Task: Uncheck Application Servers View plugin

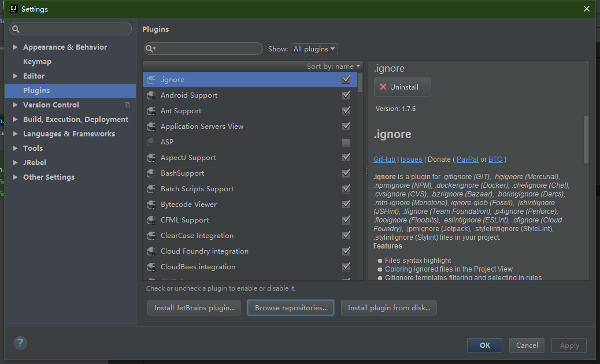Action: coord(346,126)
